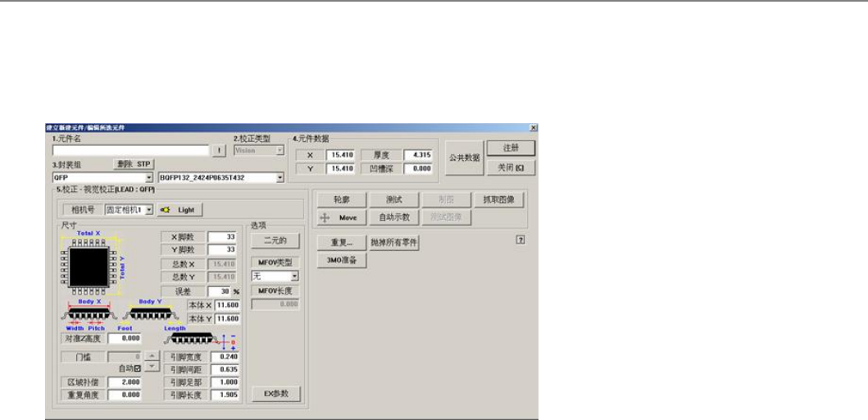Toggle the 自动 checkbox

coord(138,368)
